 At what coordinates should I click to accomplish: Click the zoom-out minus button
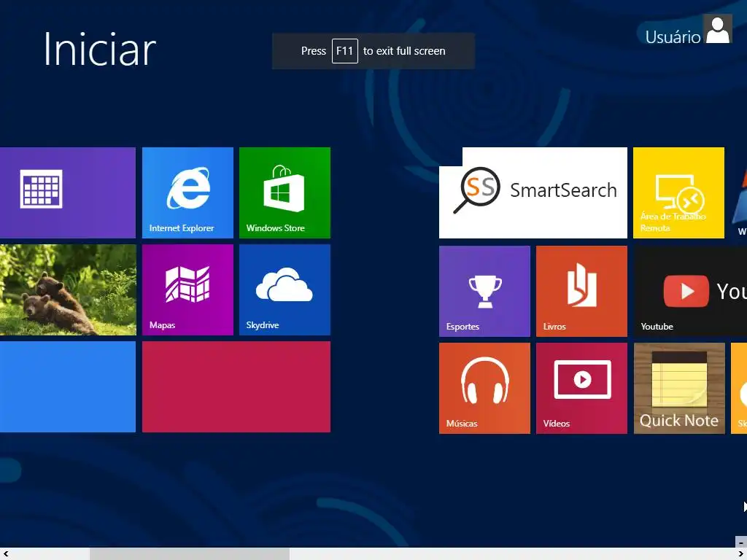click(x=741, y=542)
